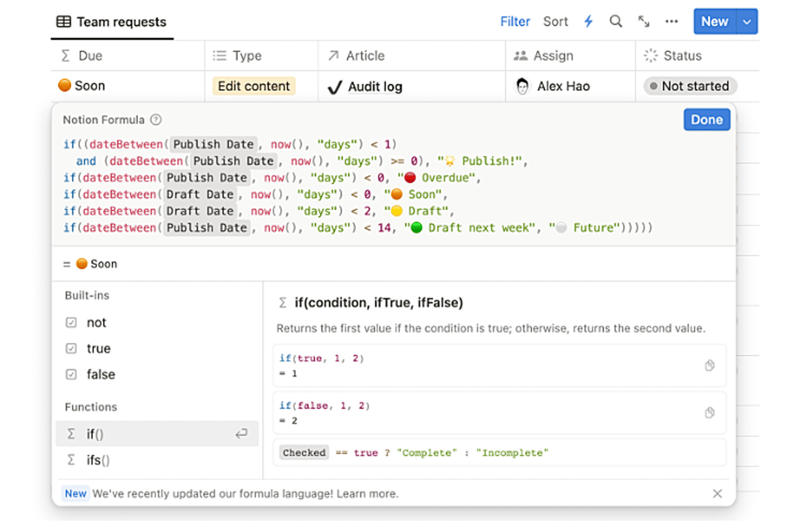Click the Type column header
Screen dimensions: 812x530
coord(261,55)
